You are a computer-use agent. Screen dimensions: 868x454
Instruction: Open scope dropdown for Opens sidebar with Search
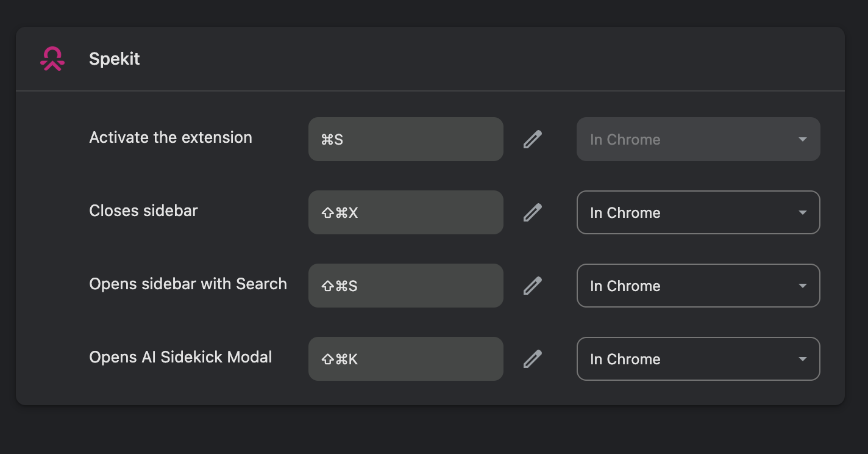(699, 286)
